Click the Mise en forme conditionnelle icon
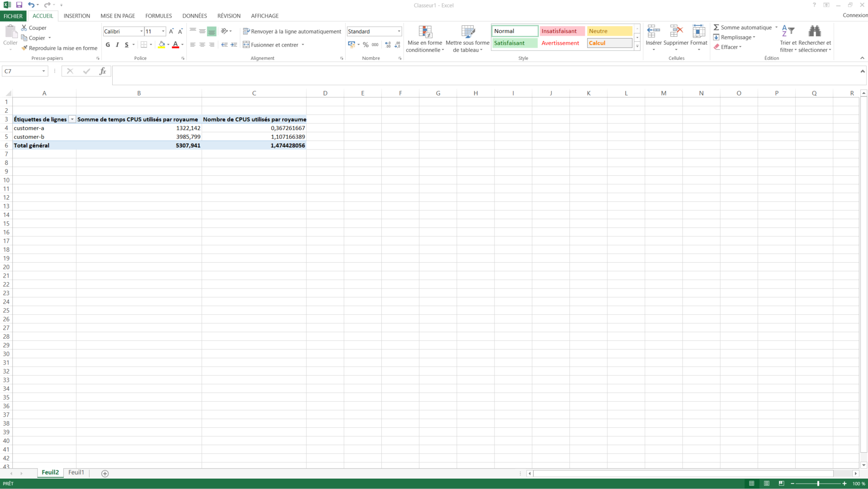 pos(425,32)
